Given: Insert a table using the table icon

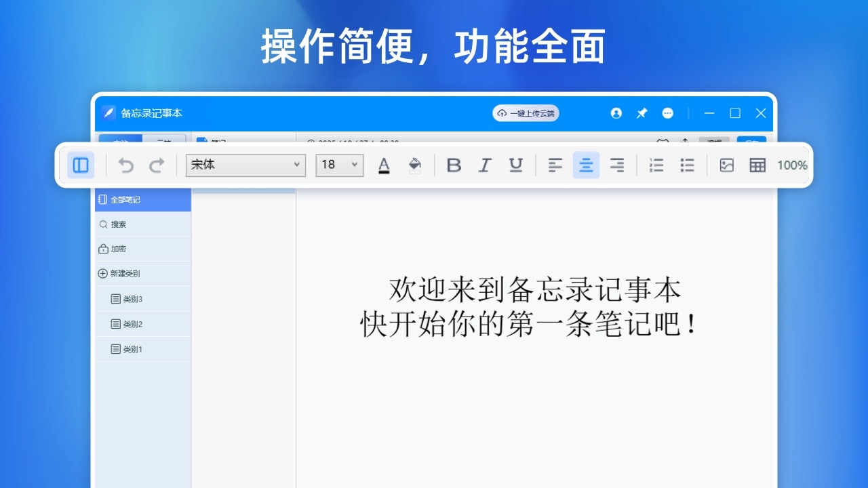Looking at the screenshot, I should click(757, 165).
